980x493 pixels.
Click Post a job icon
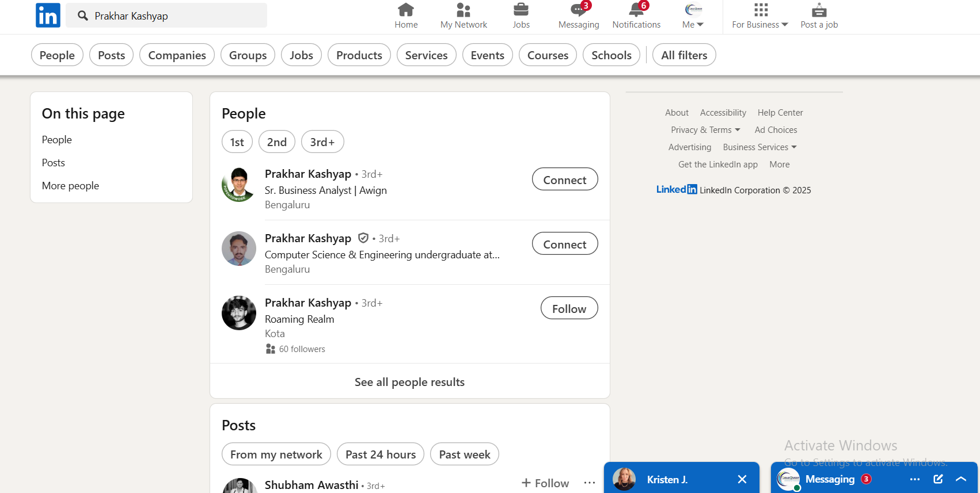(819, 10)
